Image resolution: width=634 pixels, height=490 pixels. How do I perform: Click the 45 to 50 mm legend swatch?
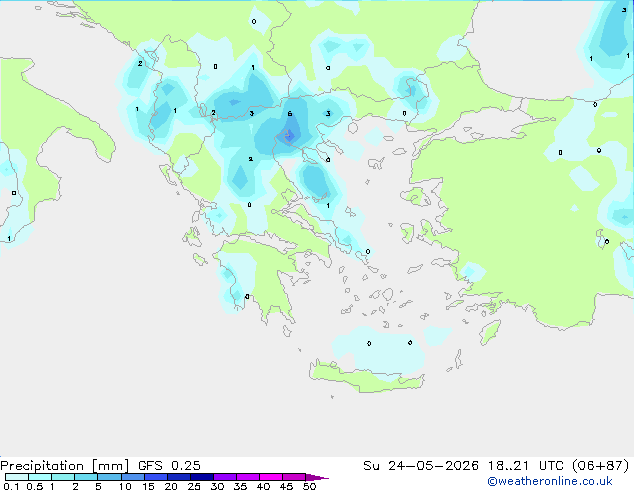(x=294, y=477)
